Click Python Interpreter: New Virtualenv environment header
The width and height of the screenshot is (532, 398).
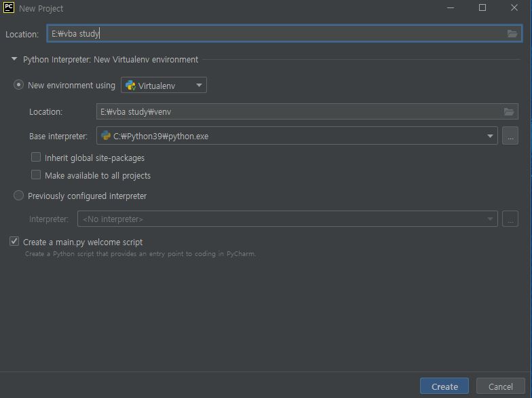tap(111, 60)
